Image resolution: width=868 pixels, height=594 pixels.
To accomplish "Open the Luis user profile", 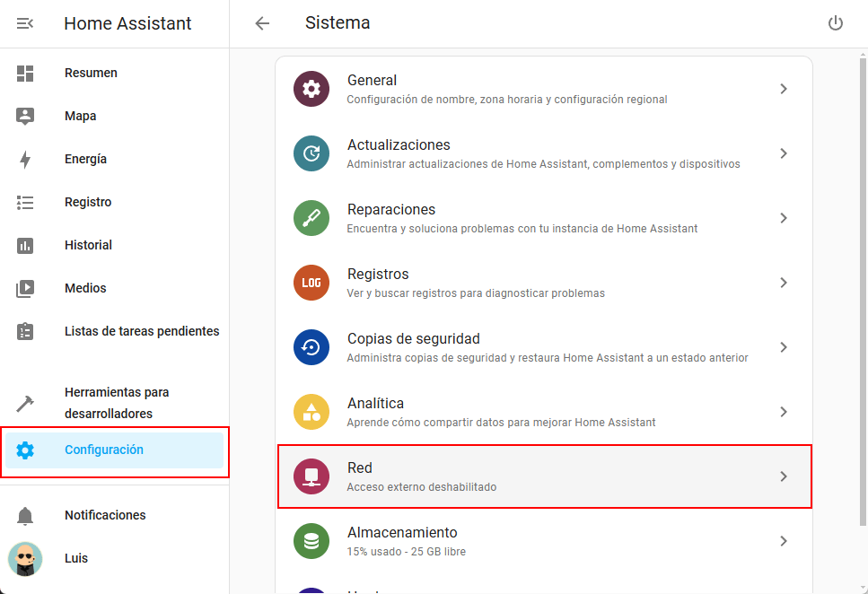I will click(x=76, y=558).
